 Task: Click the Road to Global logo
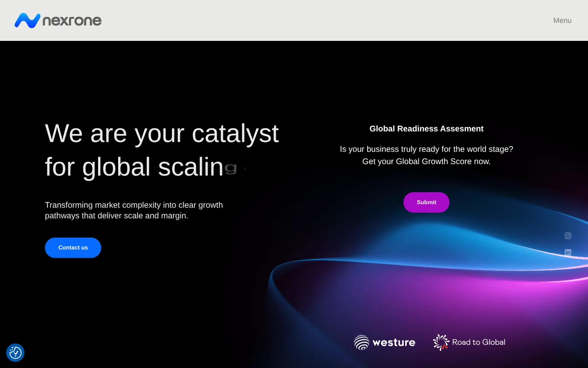click(469, 342)
